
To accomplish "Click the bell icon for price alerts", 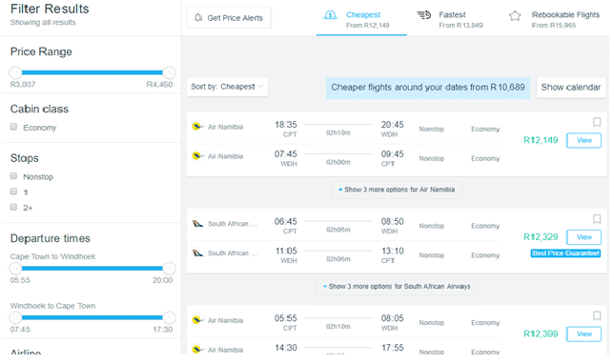I will (x=198, y=17).
